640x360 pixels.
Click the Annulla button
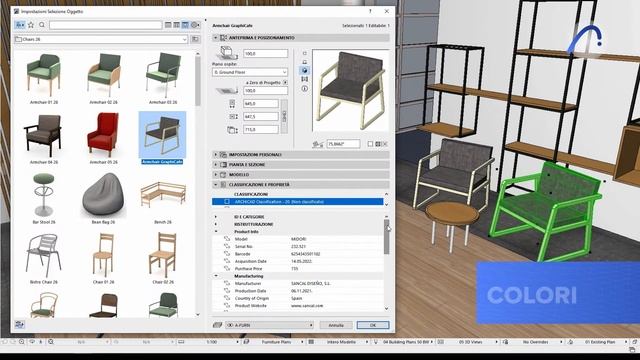click(x=336, y=325)
